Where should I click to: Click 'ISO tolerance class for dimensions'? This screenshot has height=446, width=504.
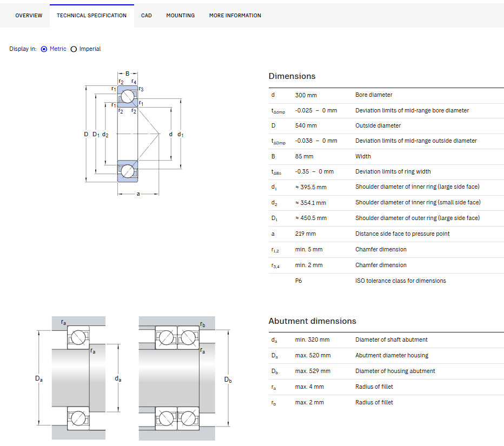tap(401, 281)
